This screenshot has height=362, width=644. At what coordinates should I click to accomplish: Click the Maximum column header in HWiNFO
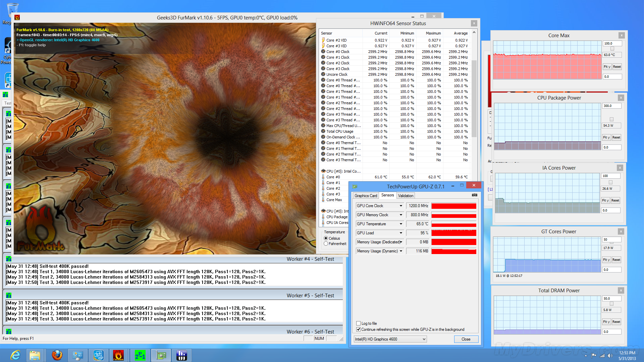click(430, 33)
